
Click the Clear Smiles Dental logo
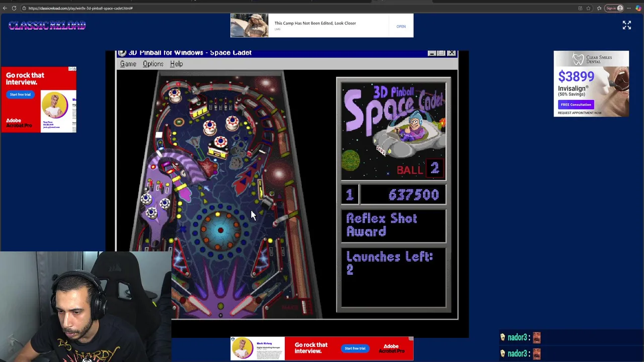tap(592, 60)
